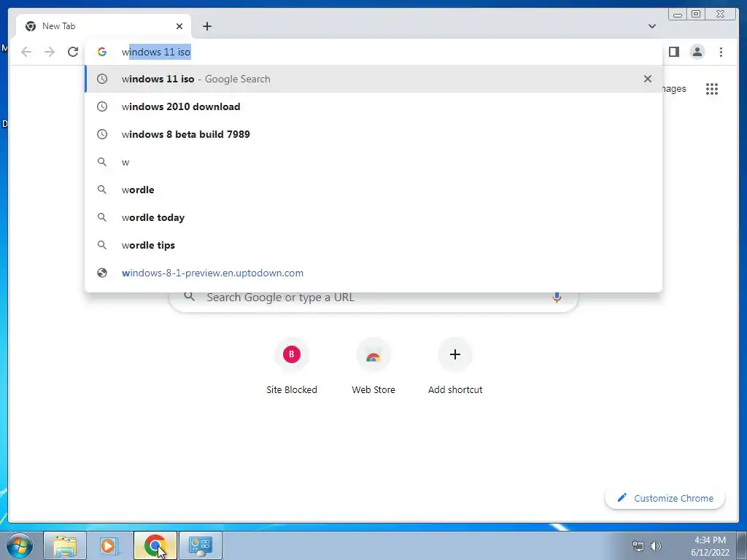Open Windows Media Player from taskbar

[109, 545]
